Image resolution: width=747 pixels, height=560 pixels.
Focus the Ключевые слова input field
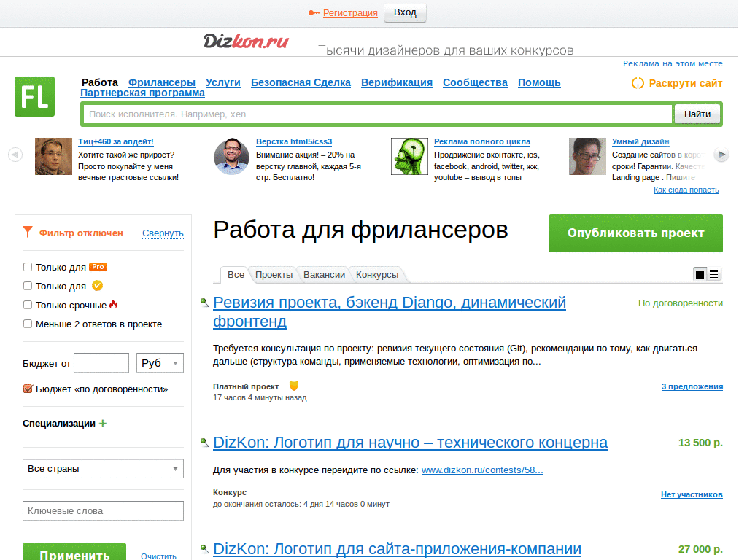point(103,511)
